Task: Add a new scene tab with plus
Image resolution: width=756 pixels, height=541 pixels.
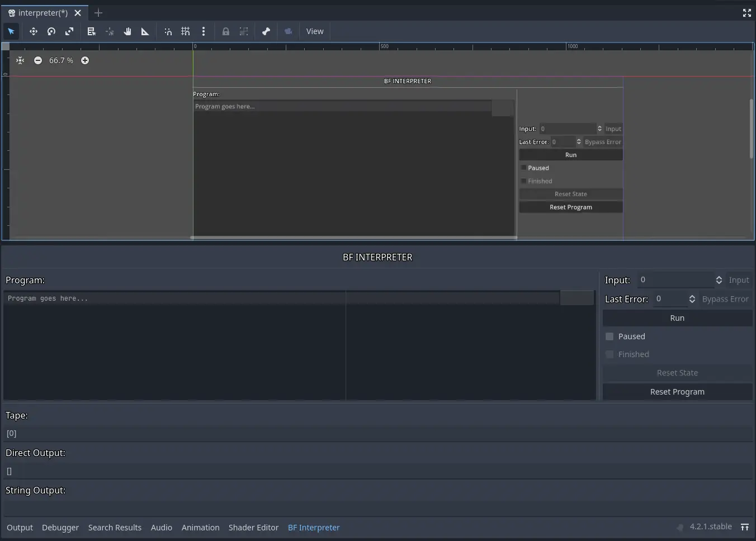Action: [98, 13]
